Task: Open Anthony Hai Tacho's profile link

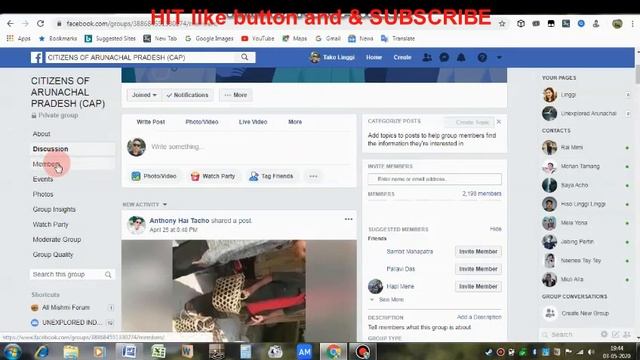Action: pos(179,220)
